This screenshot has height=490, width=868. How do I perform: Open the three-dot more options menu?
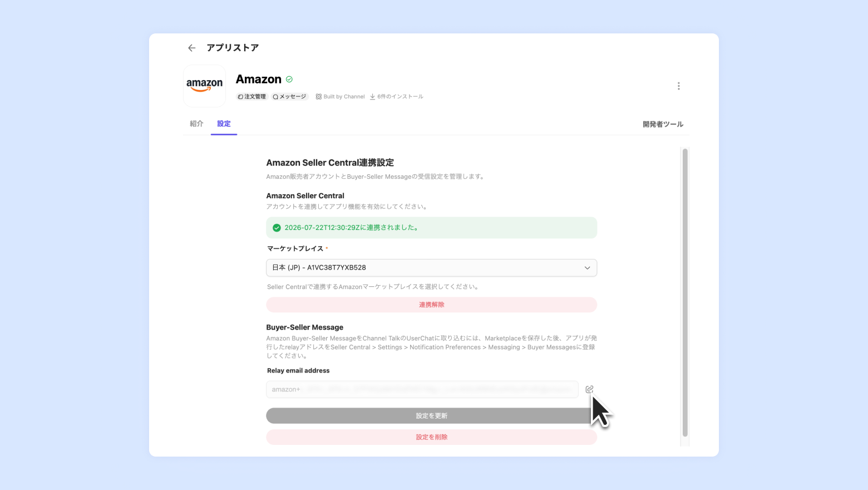678,86
